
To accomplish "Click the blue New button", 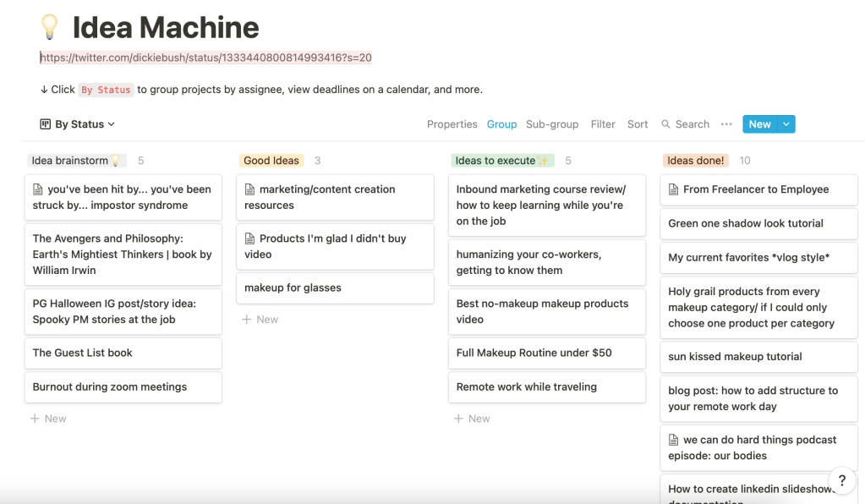I will [x=759, y=124].
